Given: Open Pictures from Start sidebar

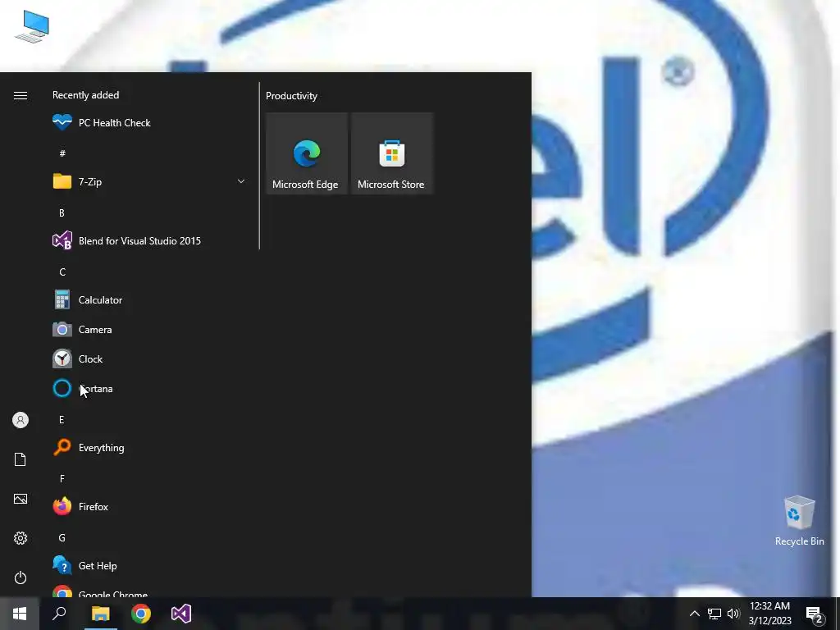Looking at the screenshot, I should pyautogui.click(x=21, y=499).
